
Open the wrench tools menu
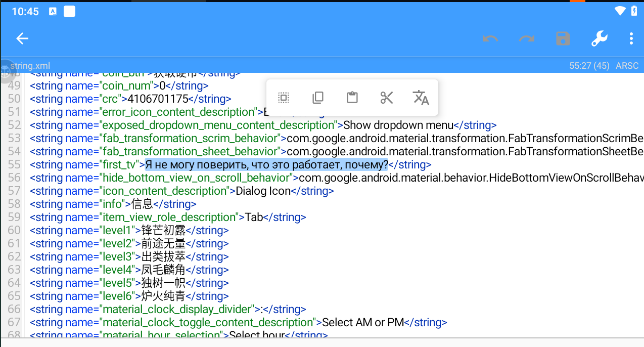click(x=599, y=39)
